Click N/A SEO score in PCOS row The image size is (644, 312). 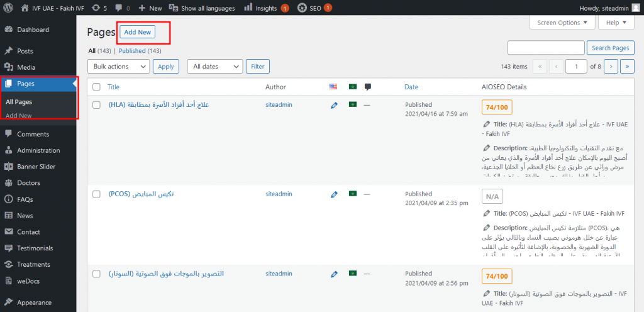(492, 196)
